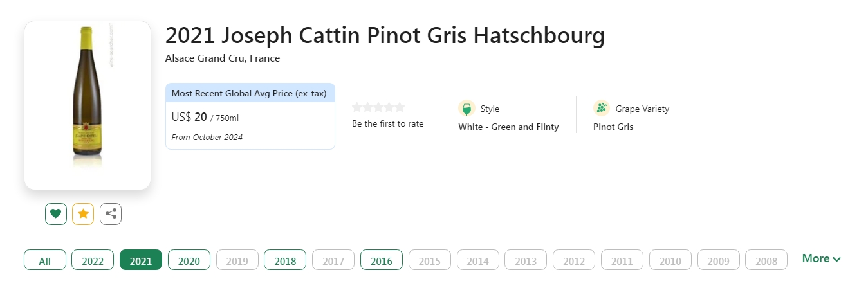
Task: Open the wine bottle image
Action: pos(87,105)
